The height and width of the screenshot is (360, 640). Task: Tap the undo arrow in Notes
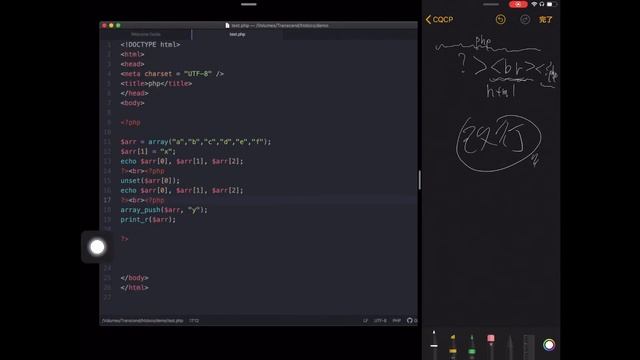click(x=500, y=20)
